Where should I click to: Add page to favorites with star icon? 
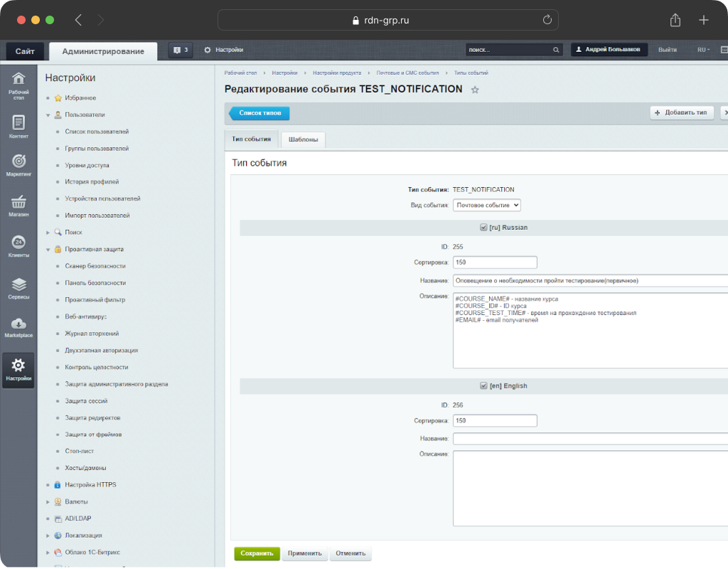(475, 90)
